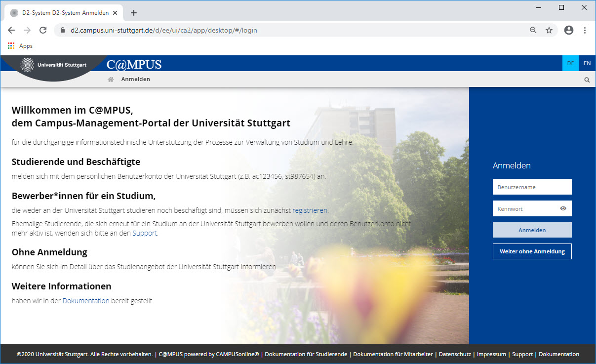Maximize the Chrome window
The width and height of the screenshot is (596, 364).
561,7
